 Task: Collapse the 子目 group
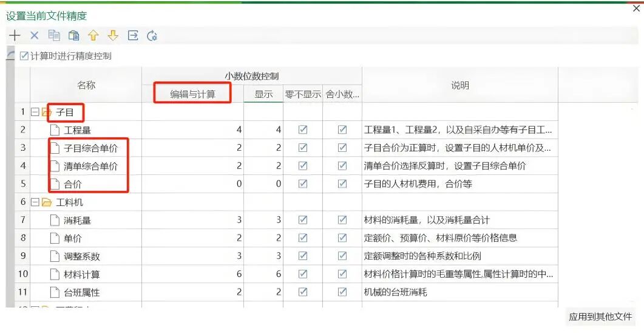(x=35, y=112)
